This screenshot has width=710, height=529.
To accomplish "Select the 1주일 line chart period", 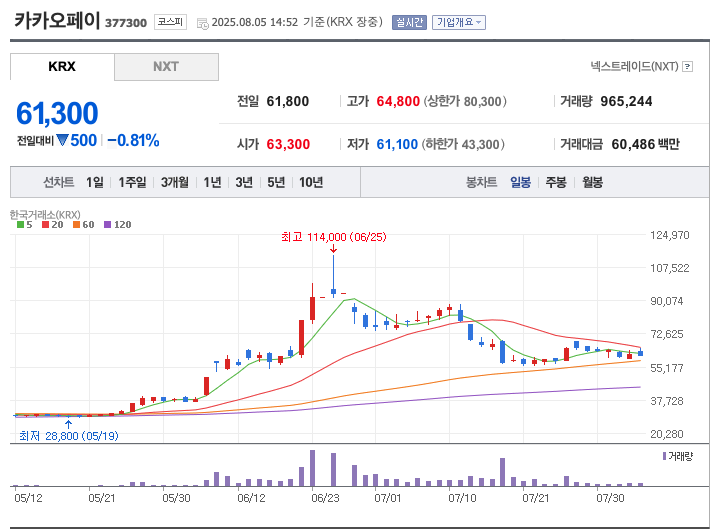I will click(x=132, y=182).
